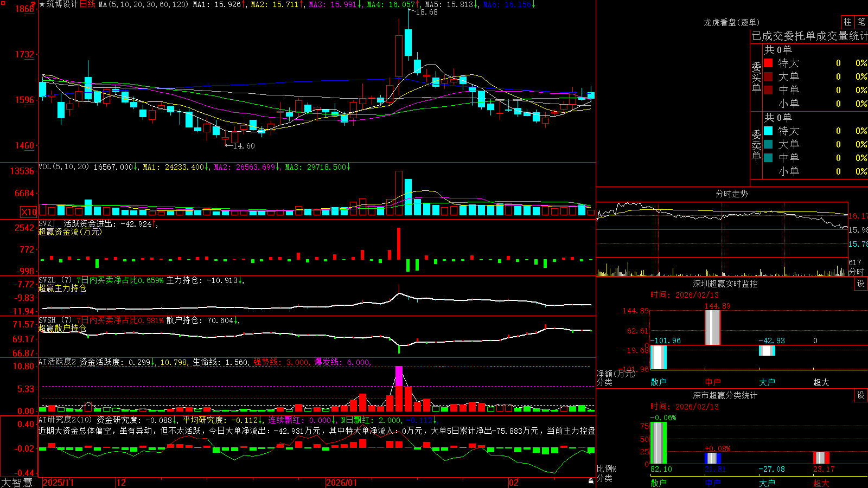Click 委买单 vertical label
This screenshot has height=488, width=868.
756,77
